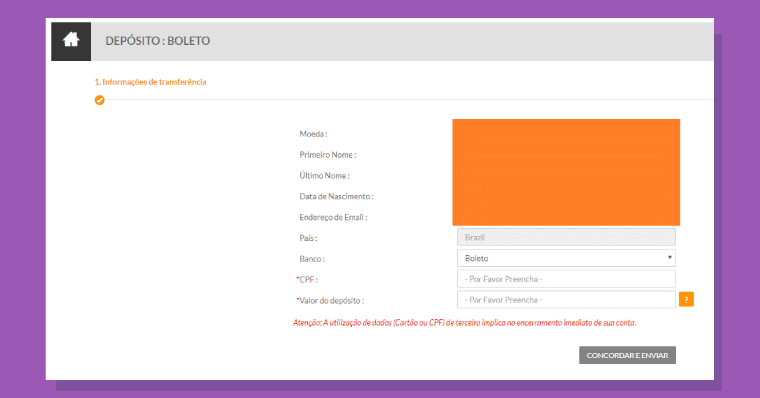Click the Último Nome label
The width and height of the screenshot is (760, 398).
(324, 175)
